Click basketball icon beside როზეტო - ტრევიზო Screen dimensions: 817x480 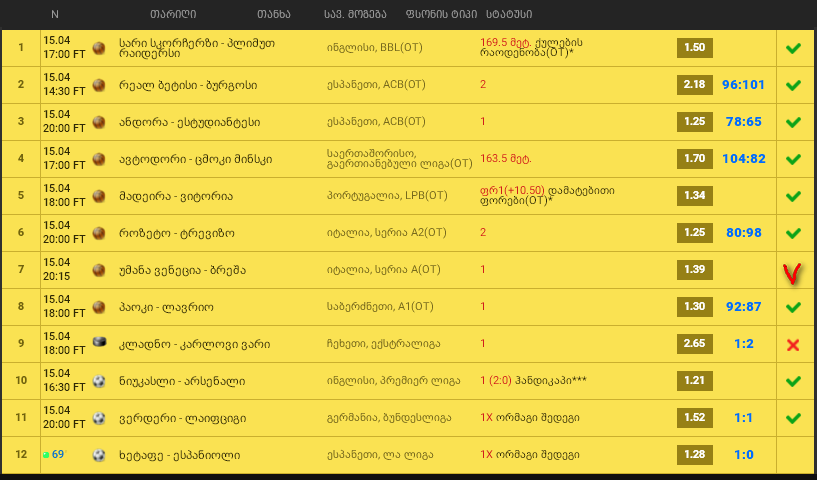pos(98,233)
